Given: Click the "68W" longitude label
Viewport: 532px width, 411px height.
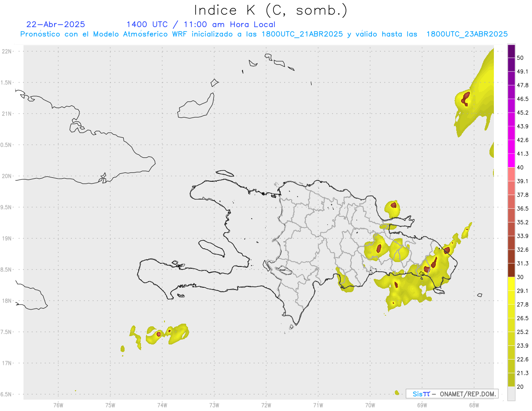Looking at the screenshot, I should point(474,405).
